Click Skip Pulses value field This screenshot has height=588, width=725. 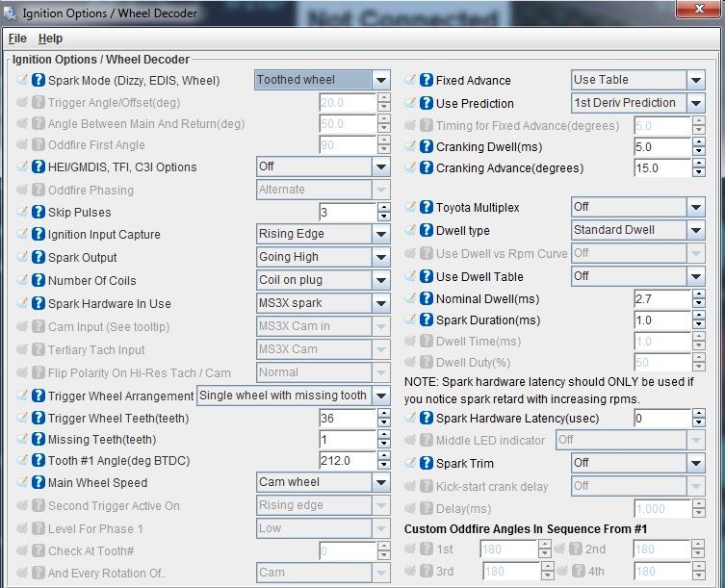348,212
